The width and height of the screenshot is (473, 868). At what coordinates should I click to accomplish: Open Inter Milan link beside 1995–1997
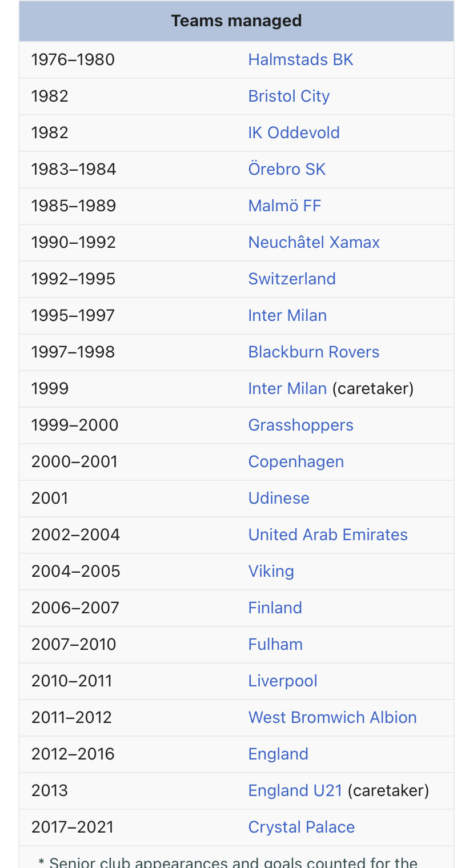point(287,315)
